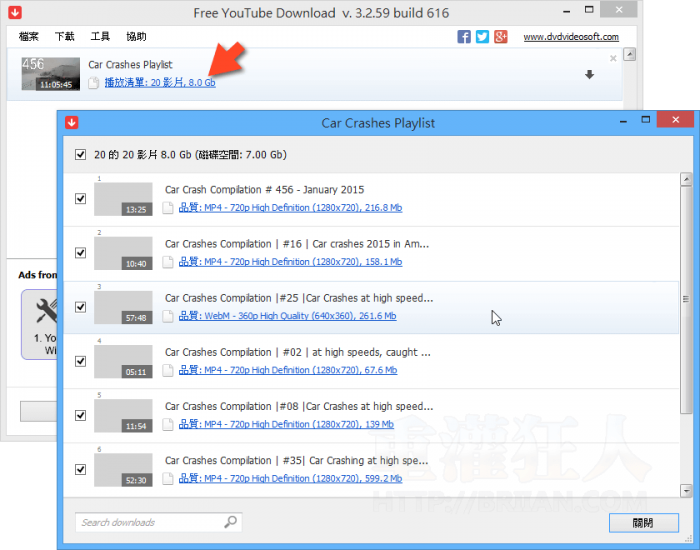Click file icon for #35 video quality

click(167, 479)
